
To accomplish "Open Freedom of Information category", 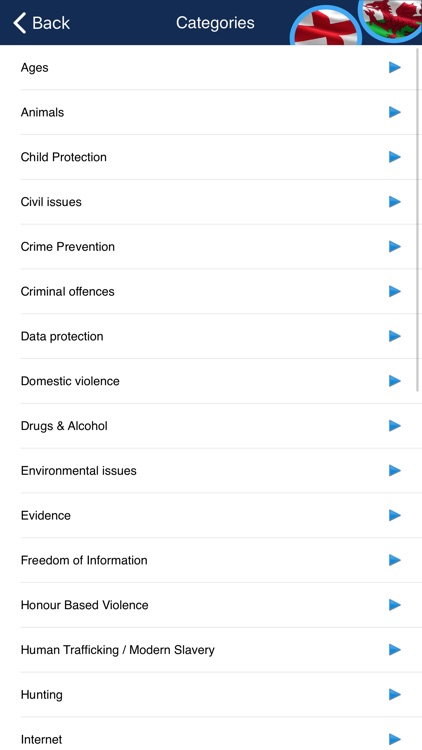I will [211, 560].
